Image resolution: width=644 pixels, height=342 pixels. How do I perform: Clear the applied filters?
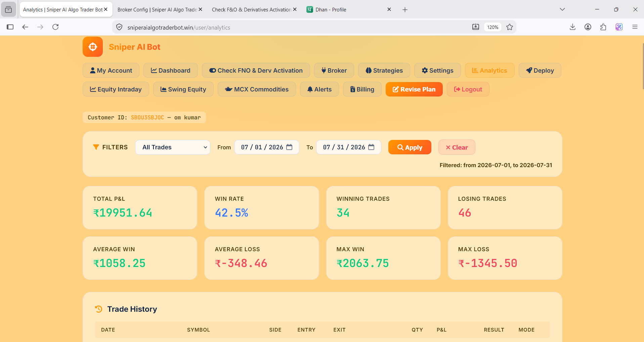tap(457, 147)
